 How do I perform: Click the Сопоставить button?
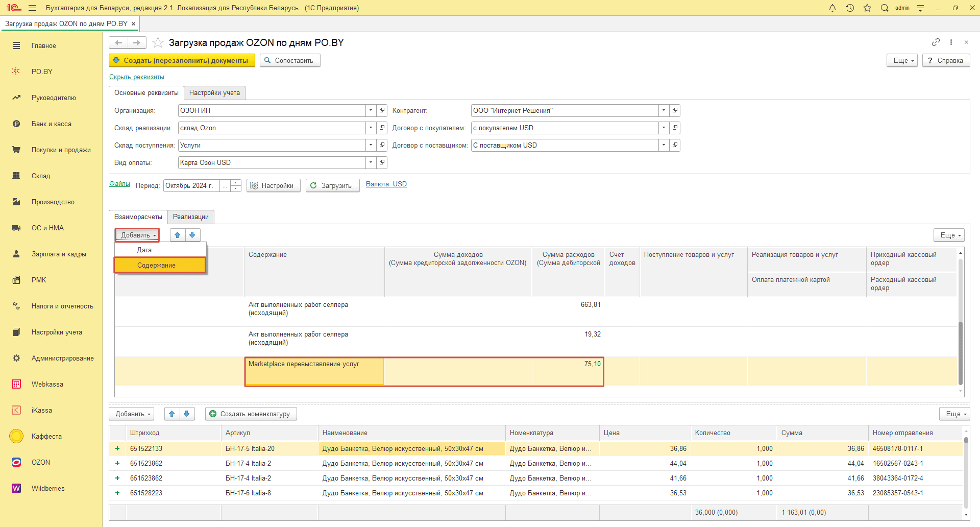(x=290, y=60)
